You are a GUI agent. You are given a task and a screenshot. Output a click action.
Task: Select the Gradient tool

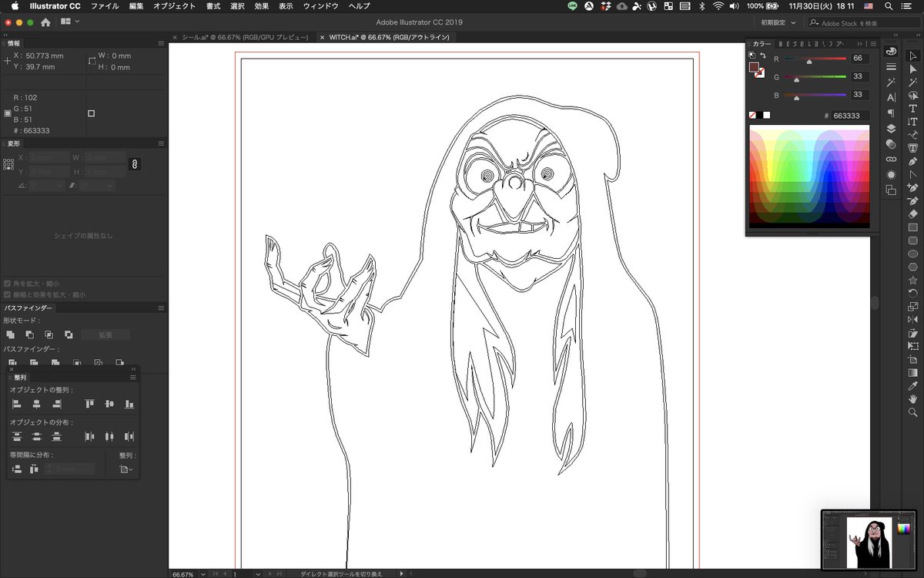tap(912, 372)
